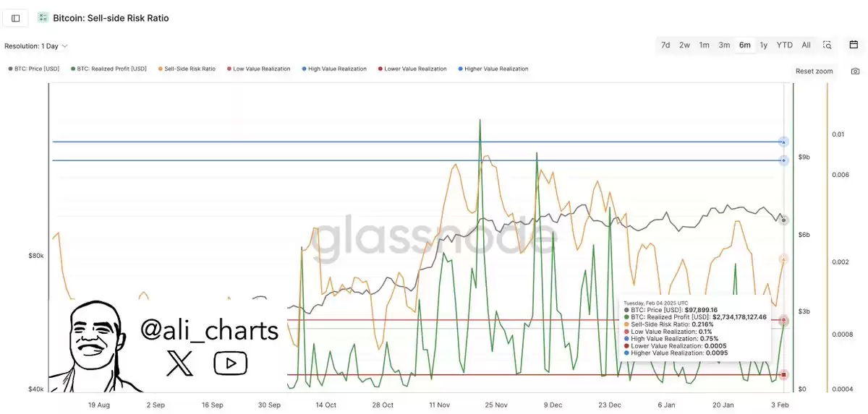
Task: Select the All time range button
Action: coord(806,45)
